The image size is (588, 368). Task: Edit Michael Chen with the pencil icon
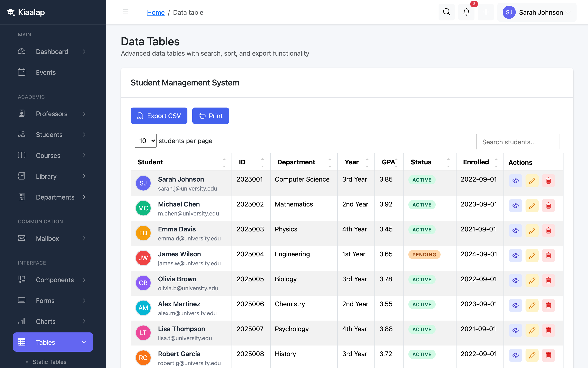point(532,206)
